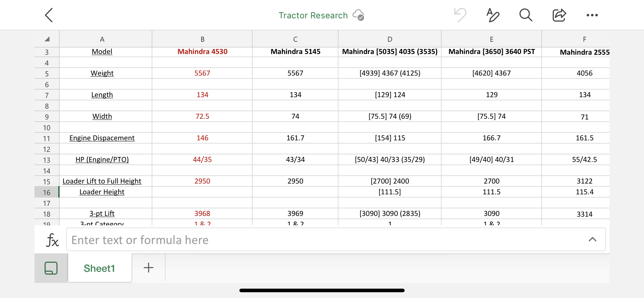Select '[50/43] 40/33 (35/29)' cell
This screenshot has width=644, height=298.
tap(390, 159)
